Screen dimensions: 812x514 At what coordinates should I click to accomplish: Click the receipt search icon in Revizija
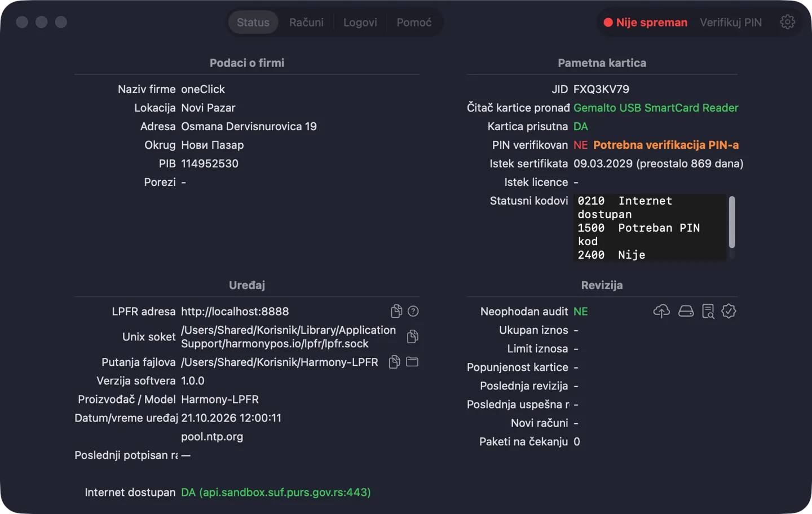click(708, 311)
